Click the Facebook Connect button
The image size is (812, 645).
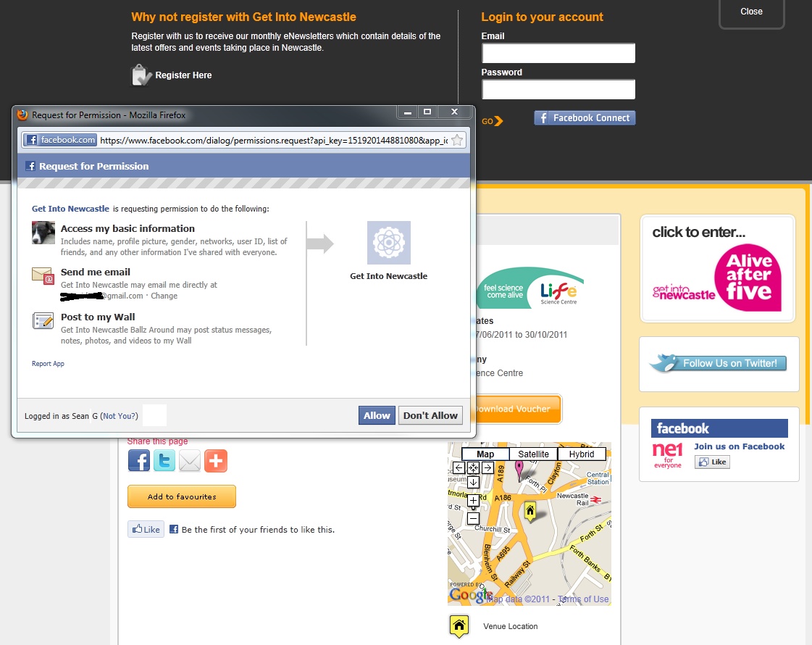coord(585,118)
